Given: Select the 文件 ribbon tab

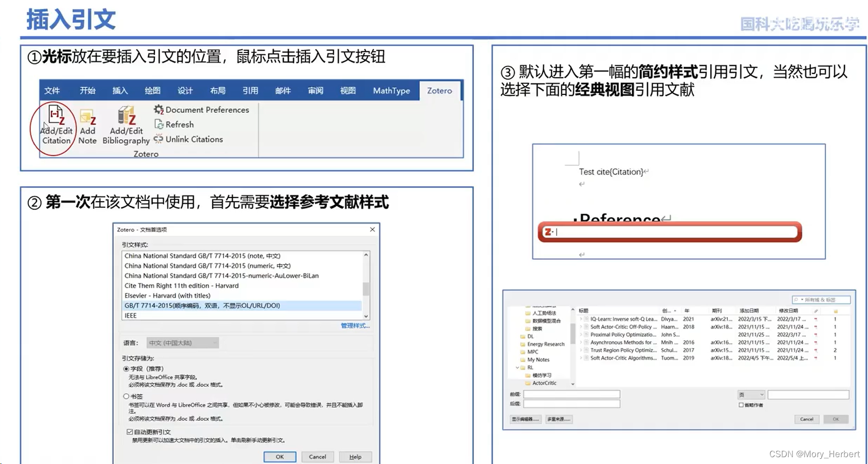Looking at the screenshot, I should (52, 90).
